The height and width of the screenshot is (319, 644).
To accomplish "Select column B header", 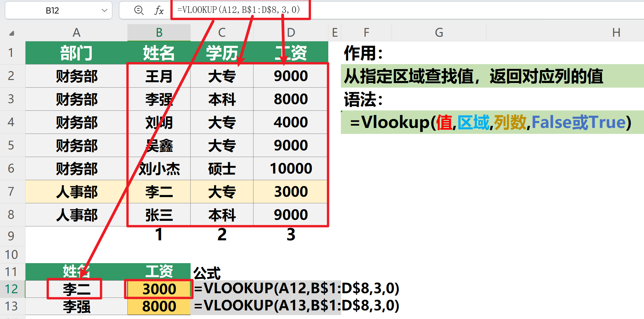I will [159, 32].
